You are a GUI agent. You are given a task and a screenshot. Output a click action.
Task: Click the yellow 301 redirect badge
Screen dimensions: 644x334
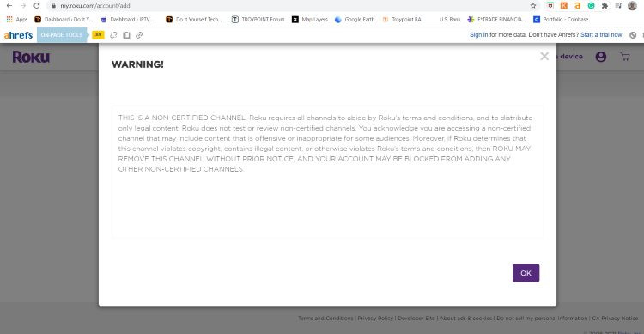98,35
